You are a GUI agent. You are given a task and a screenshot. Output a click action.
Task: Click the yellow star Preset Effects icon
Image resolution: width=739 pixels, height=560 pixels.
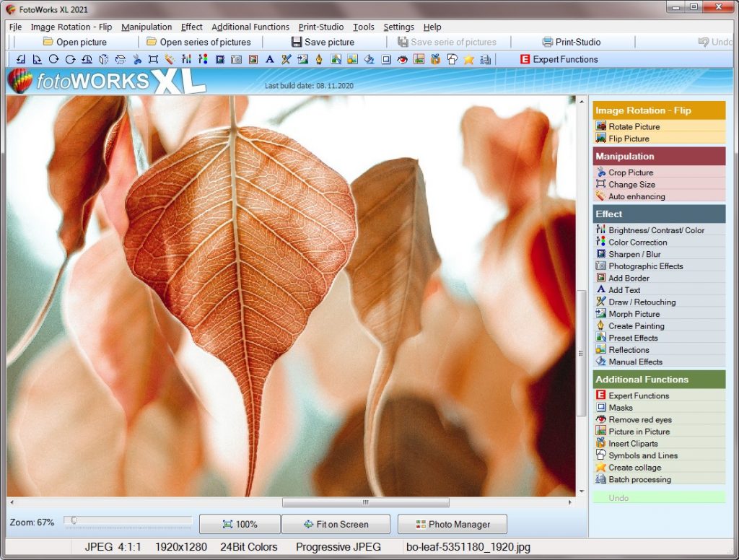coord(469,58)
